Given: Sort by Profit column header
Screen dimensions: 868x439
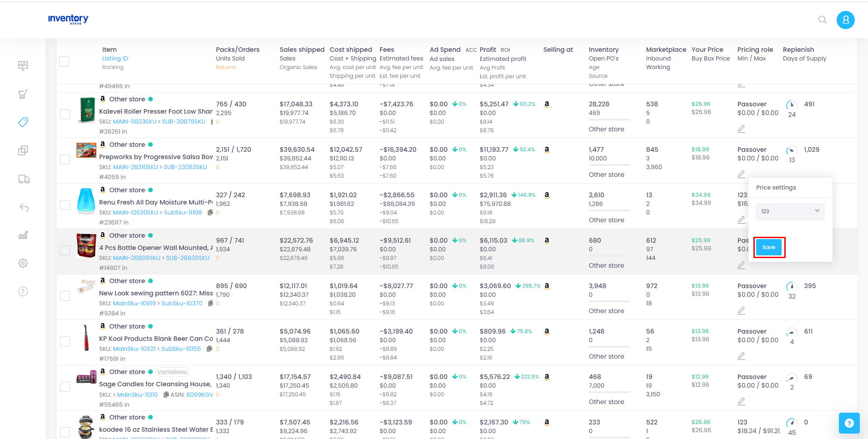Looking at the screenshot, I should pyautogui.click(x=488, y=50).
